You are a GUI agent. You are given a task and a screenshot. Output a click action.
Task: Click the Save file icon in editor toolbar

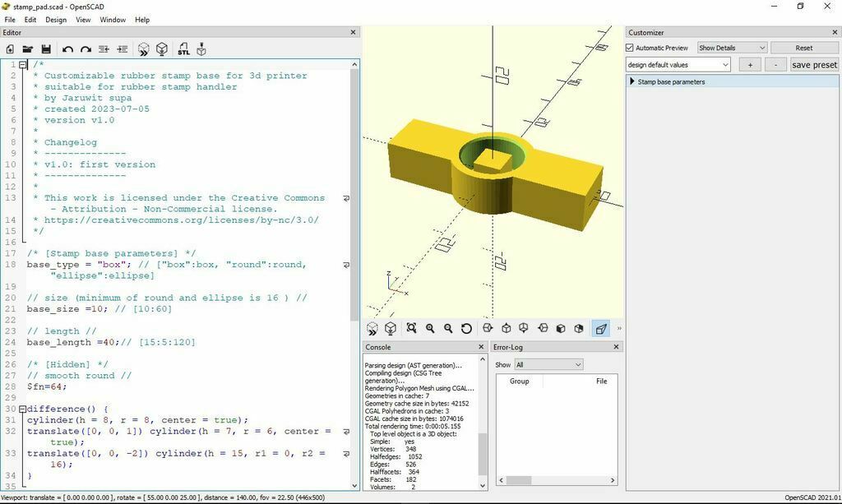point(46,49)
